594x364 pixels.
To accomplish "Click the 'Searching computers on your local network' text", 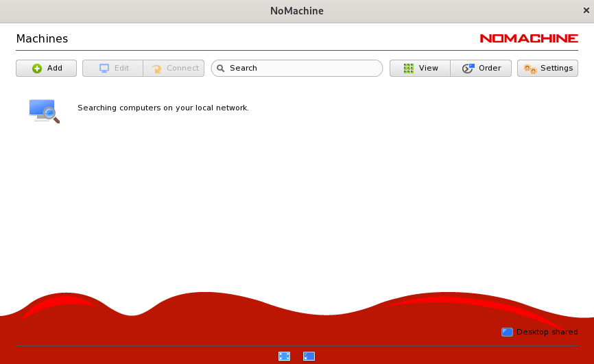I will pos(163,108).
